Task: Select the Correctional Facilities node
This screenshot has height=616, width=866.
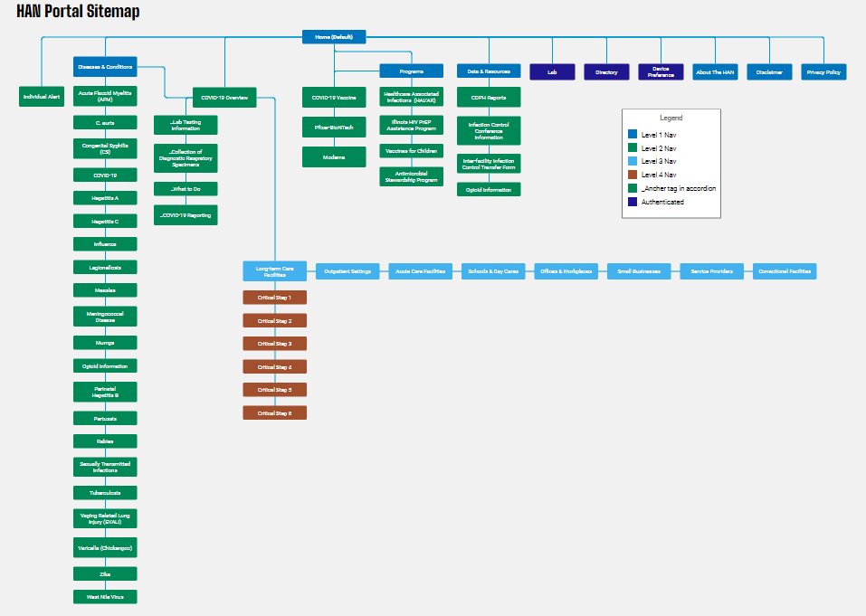Action: pos(785,271)
